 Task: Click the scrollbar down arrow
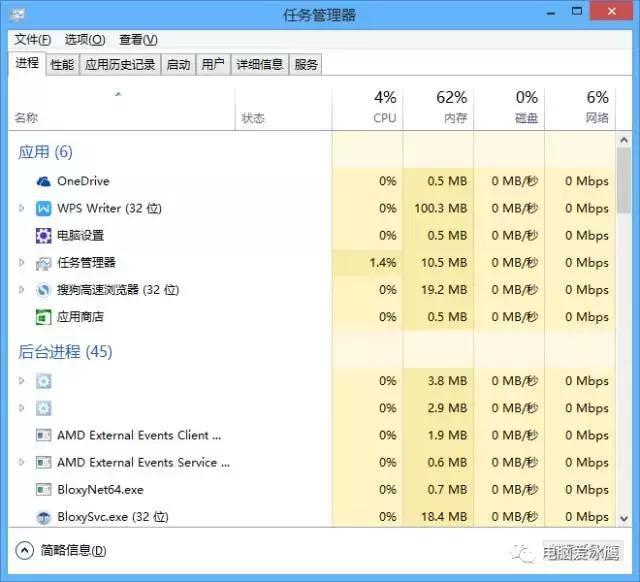point(624,518)
